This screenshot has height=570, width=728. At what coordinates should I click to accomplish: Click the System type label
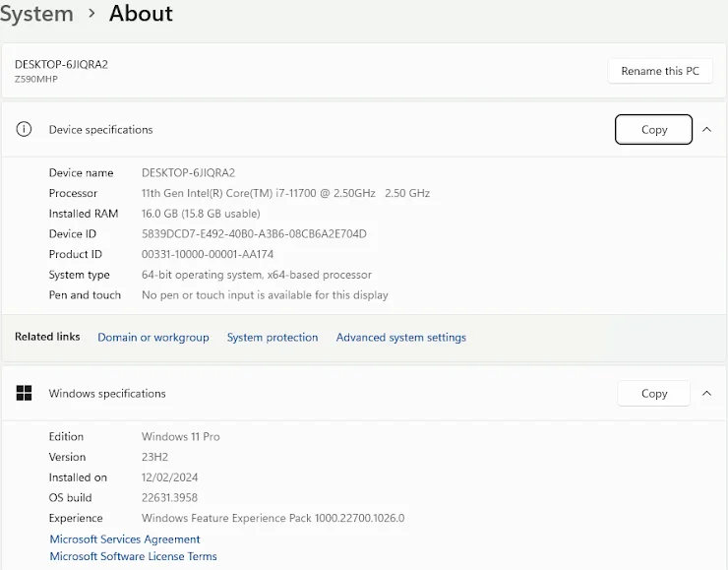[x=80, y=275]
